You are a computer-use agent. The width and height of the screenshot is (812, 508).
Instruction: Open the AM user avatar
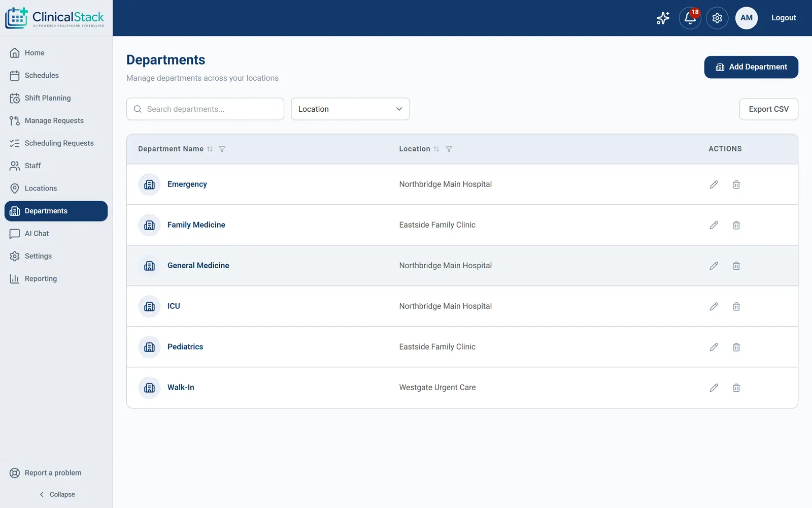tap(747, 18)
